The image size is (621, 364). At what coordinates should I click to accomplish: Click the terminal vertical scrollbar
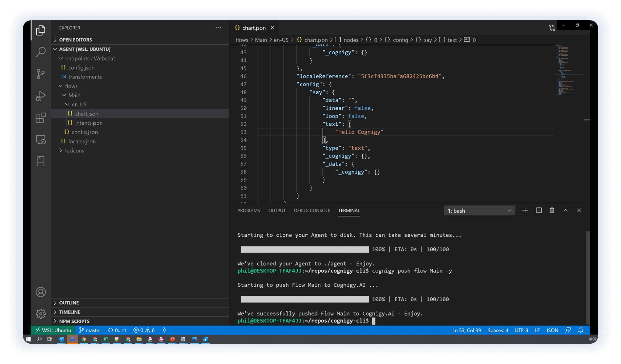point(588,278)
